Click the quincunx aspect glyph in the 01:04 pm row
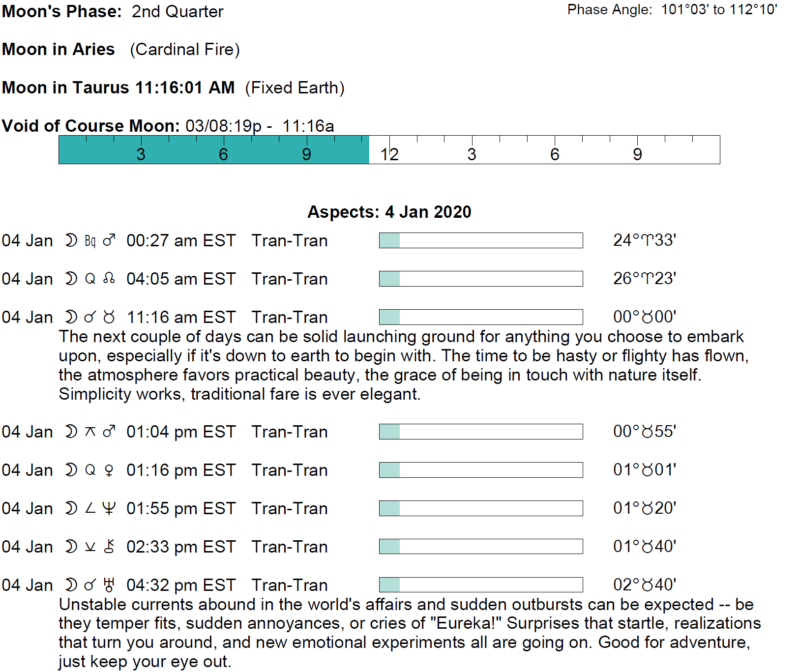 point(90,432)
